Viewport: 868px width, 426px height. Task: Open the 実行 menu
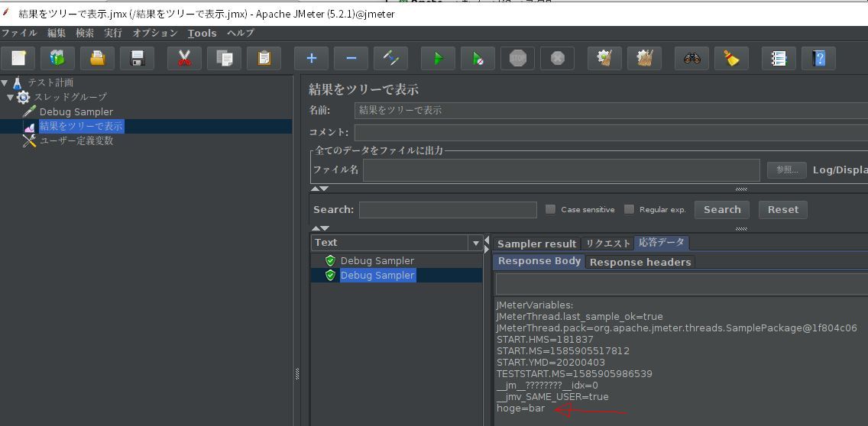pyautogui.click(x=113, y=33)
